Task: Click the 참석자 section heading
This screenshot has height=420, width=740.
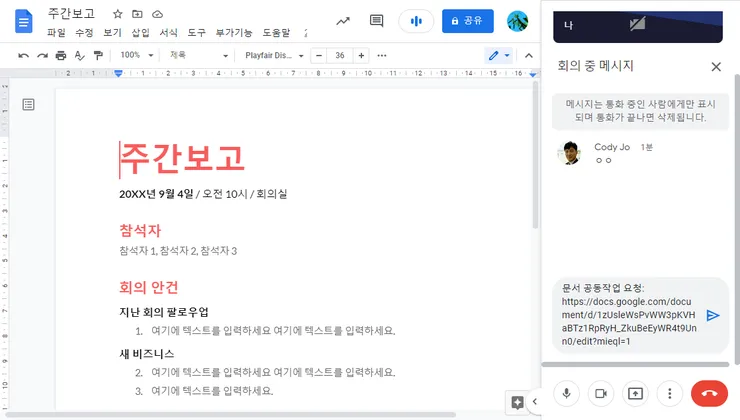Action: [x=140, y=230]
